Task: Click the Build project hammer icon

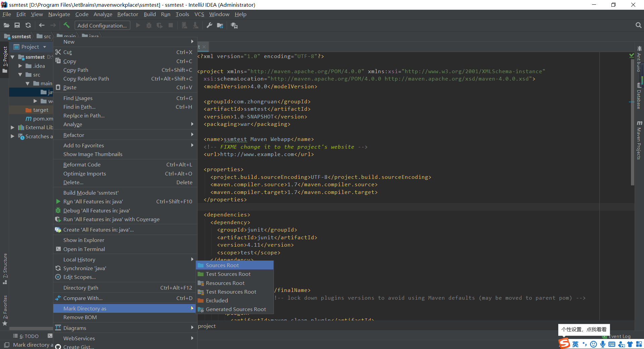Action: coord(66,25)
